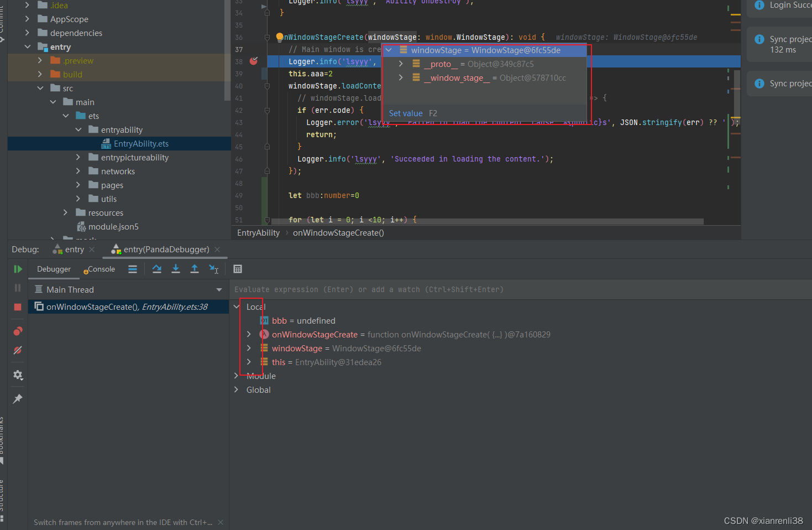Click the Step Over icon
Viewport: 812px width, 530px height.
point(157,269)
